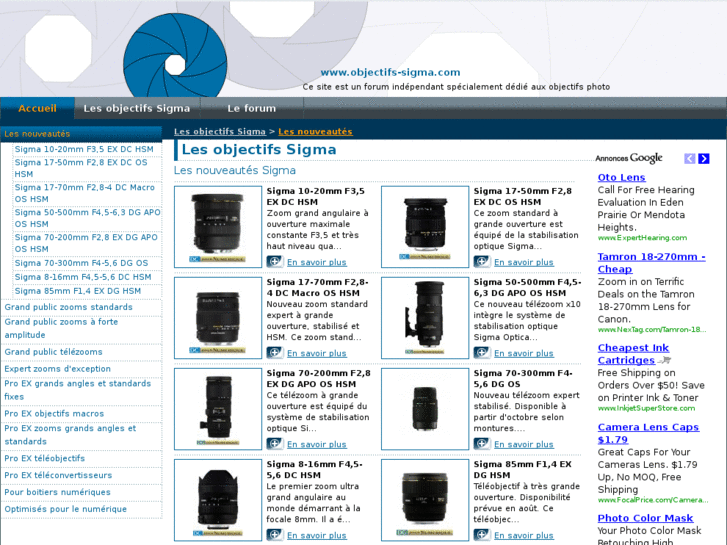
Task: Click En savoir plus for Sigma 17-70mm
Action: point(317,353)
